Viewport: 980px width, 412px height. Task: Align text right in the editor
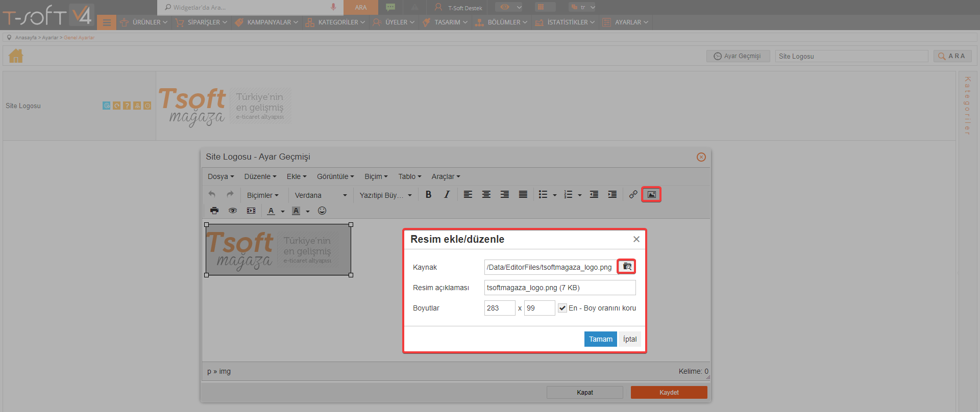coord(504,194)
